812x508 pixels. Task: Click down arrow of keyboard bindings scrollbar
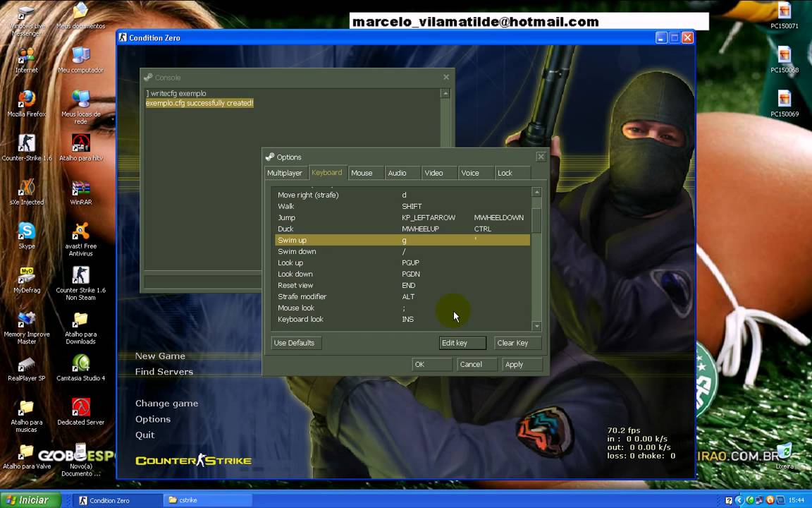pyautogui.click(x=536, y=326)
